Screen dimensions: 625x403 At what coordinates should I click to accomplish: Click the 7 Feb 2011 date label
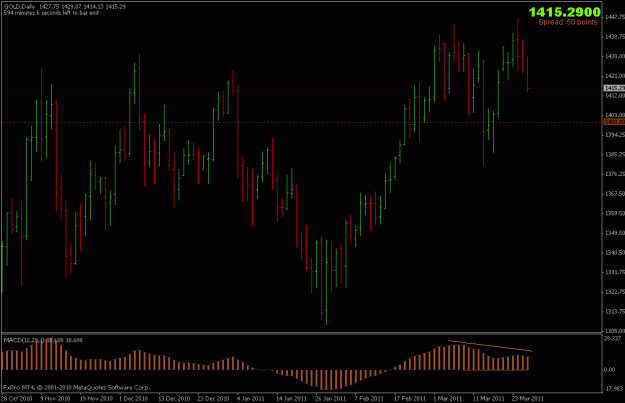368,398
